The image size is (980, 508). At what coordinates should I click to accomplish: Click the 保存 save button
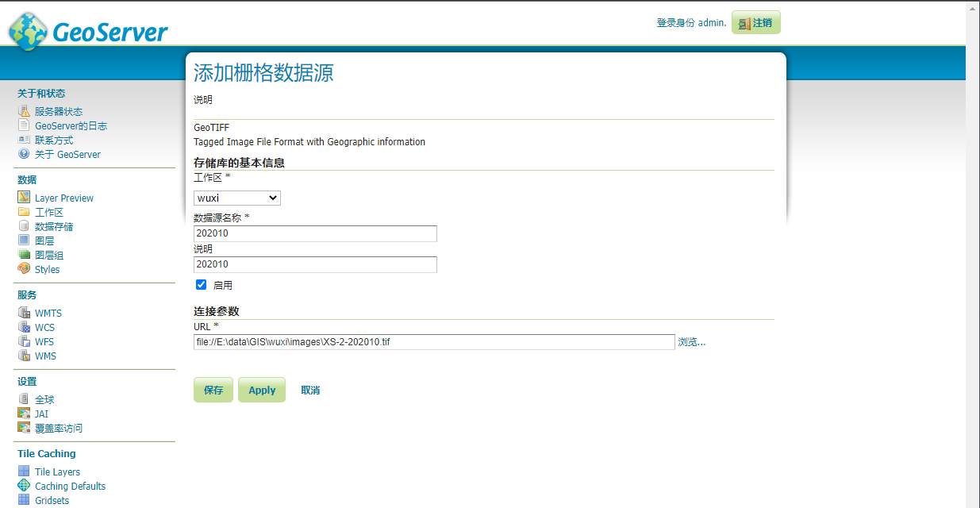tap(213, 390)
